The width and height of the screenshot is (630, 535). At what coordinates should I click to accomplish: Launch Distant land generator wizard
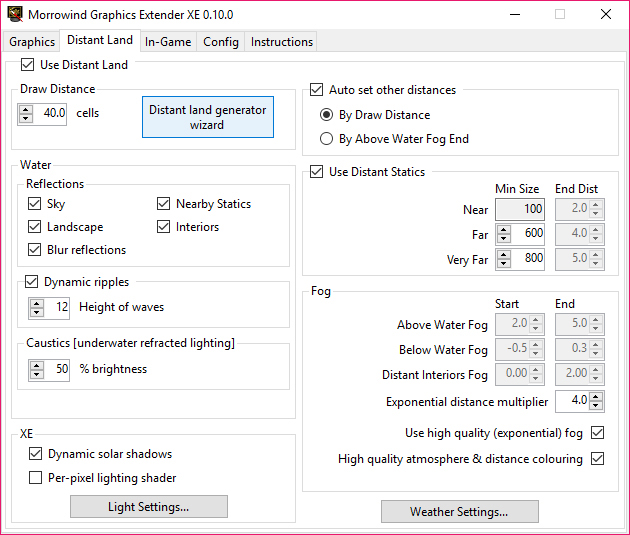point(208,117)
